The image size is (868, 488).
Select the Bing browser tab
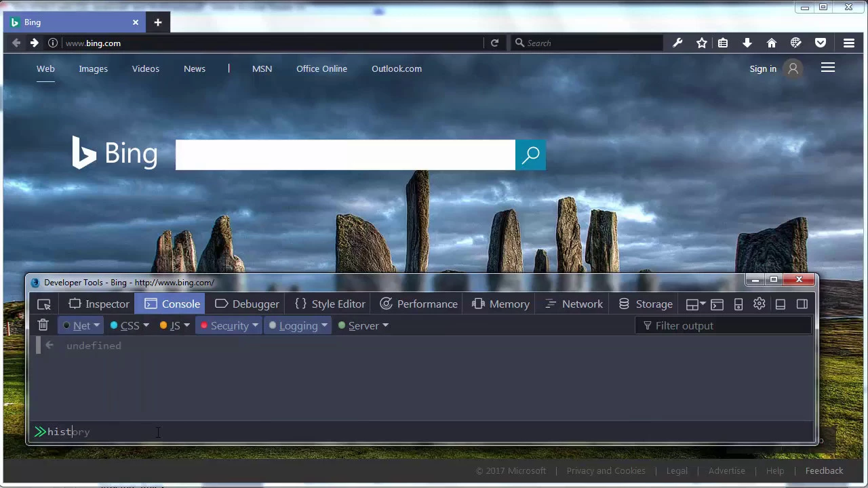[75, 22]
